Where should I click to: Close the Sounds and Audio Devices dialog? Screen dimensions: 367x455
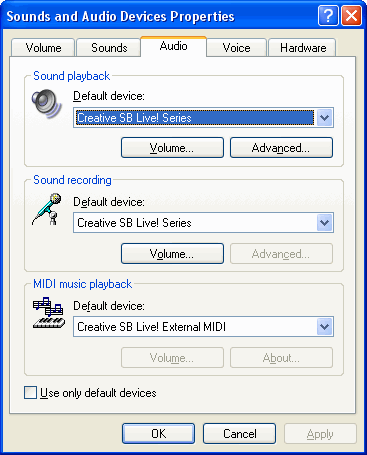351,15
